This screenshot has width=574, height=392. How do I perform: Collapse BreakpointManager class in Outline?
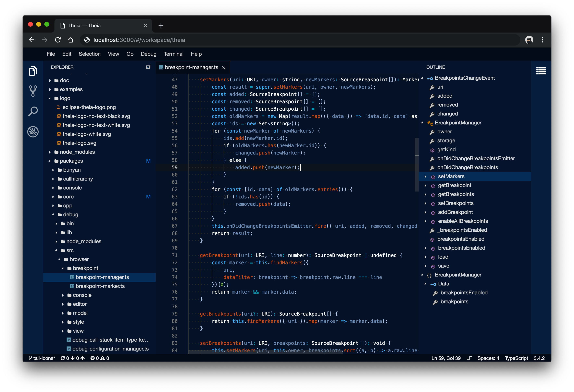[422, 123]
